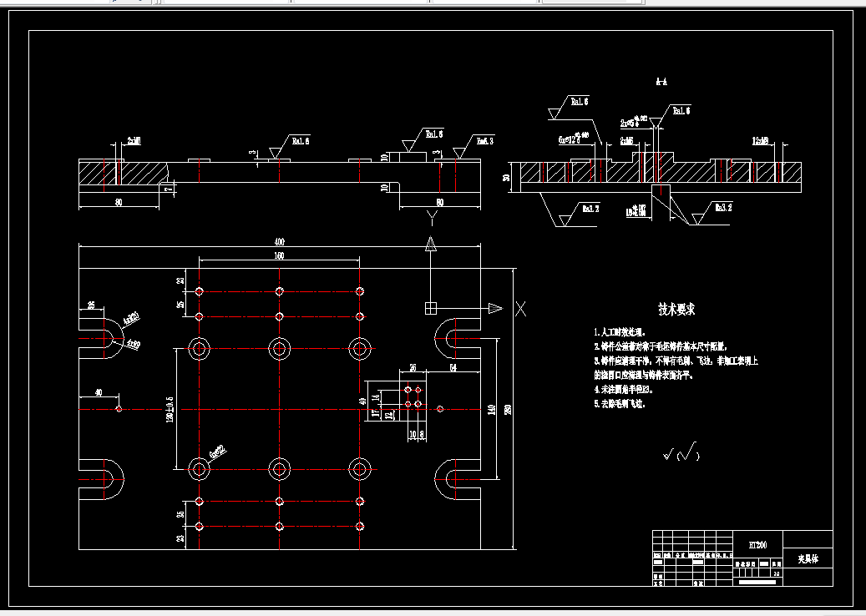Viewport: 866px width, 616px height.
Task: Click note line 4. 未注圆角半径R3
Action: tap(624, 389)
